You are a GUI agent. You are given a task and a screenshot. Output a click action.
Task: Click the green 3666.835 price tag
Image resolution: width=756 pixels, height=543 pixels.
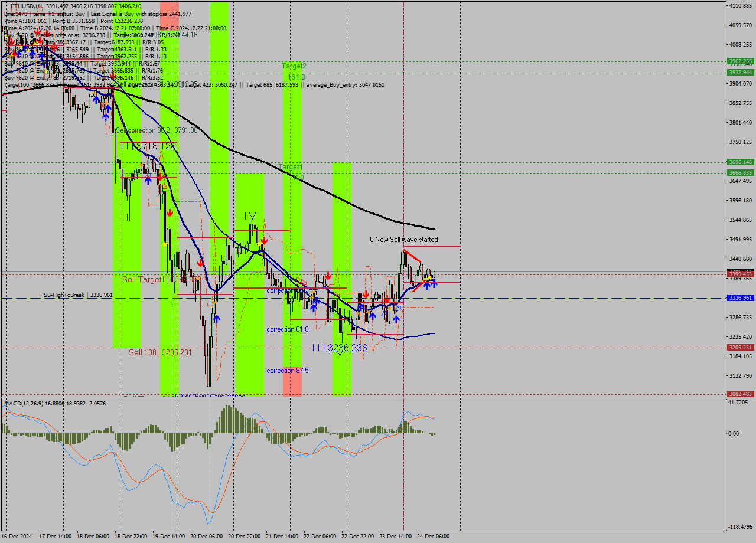pos(741,172)
